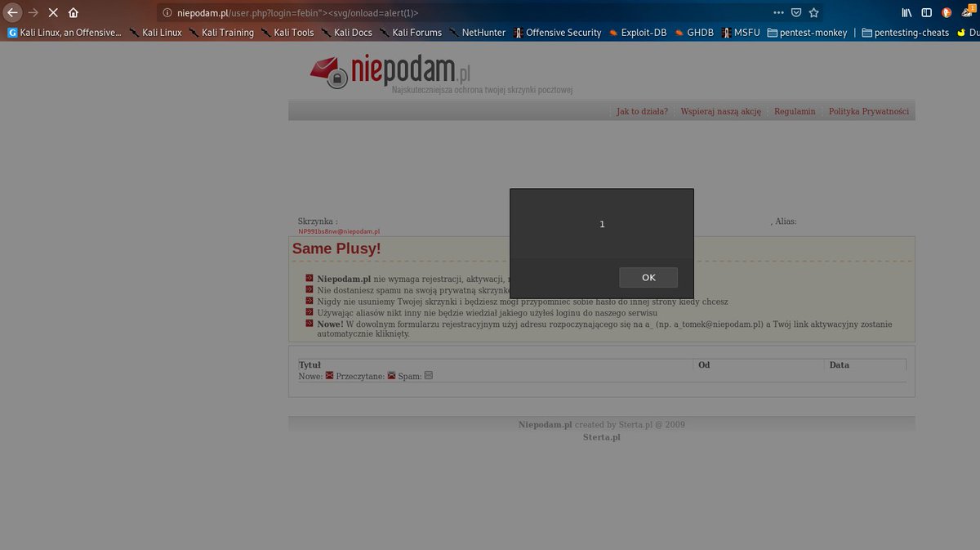Bookmark this page with the star icon
The width and height of the screenshot is (980, 550).
814,12
